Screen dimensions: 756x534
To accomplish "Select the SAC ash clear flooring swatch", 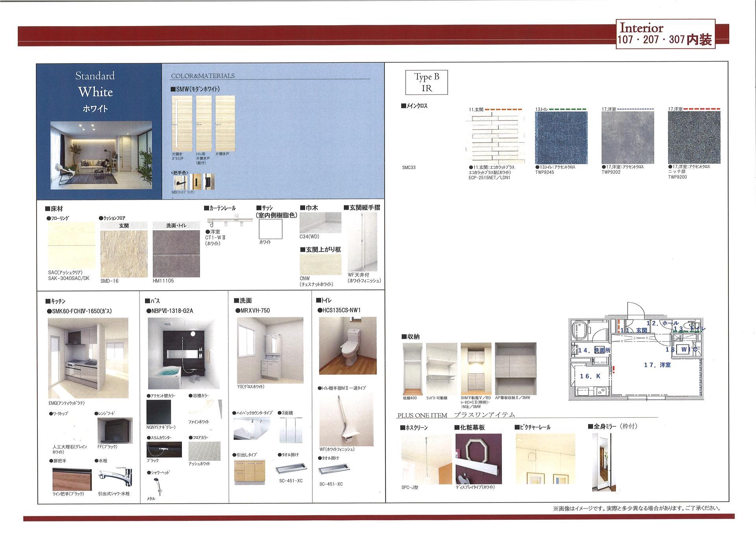I will click(x=71, y=246).
